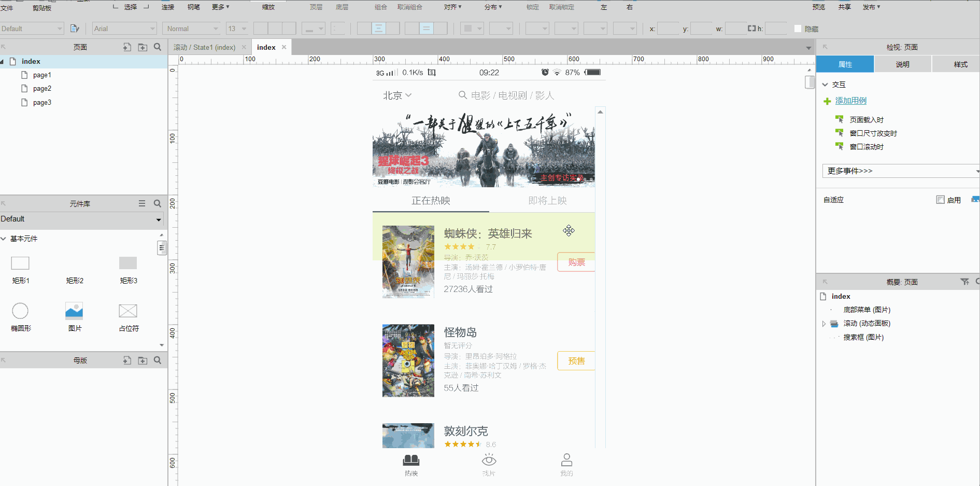980x486 pixels.
Task: Open the widget style editor icon
Action: tap(75, 29)
